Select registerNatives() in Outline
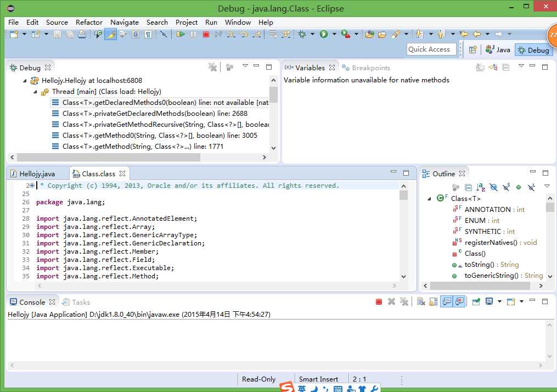 pos(494,243)
